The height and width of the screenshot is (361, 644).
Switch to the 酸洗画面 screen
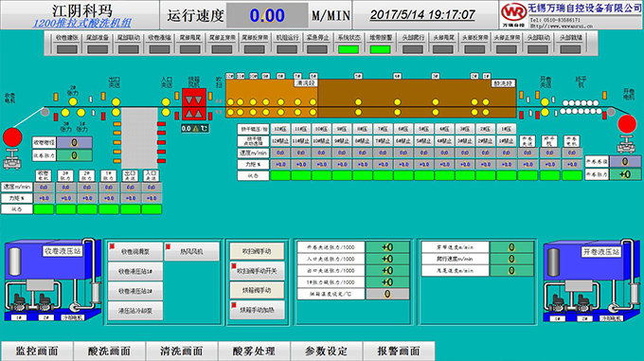coord(109,352)
